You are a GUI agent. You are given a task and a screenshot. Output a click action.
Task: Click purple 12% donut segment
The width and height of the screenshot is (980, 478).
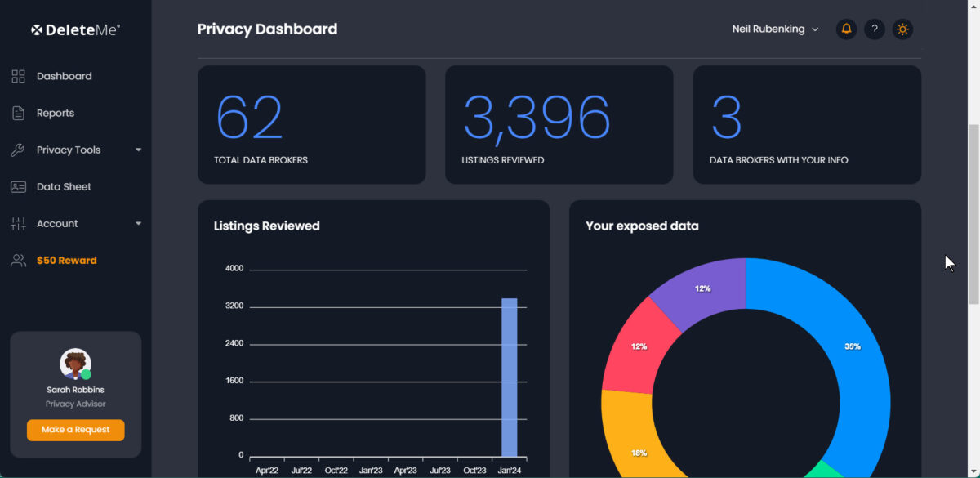702,288
